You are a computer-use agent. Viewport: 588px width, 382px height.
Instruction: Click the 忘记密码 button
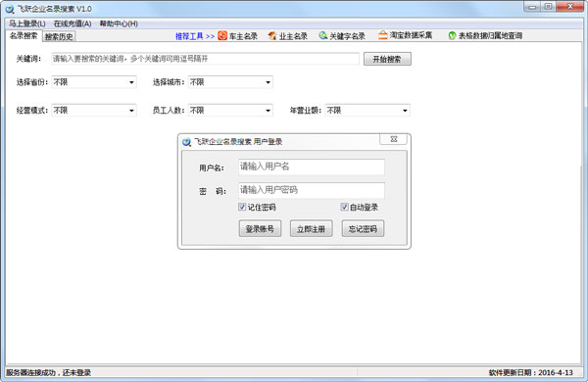tap(363, 228)
